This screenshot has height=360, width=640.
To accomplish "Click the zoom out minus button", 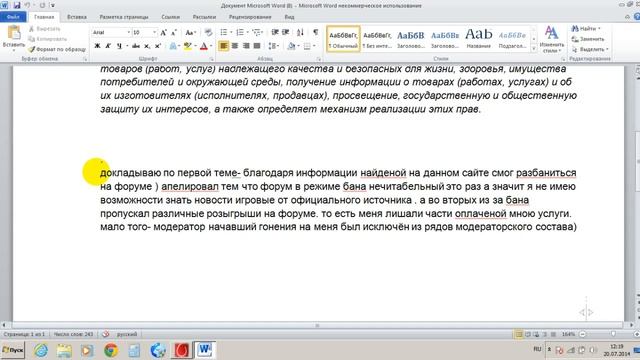I will tap(583, 334).
